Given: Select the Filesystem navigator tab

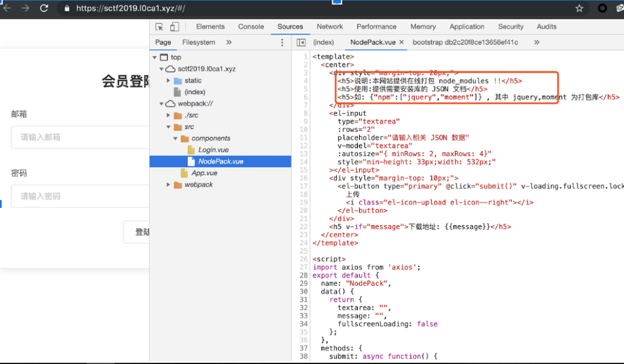Looking at the screenshot, I should (199, 42).
